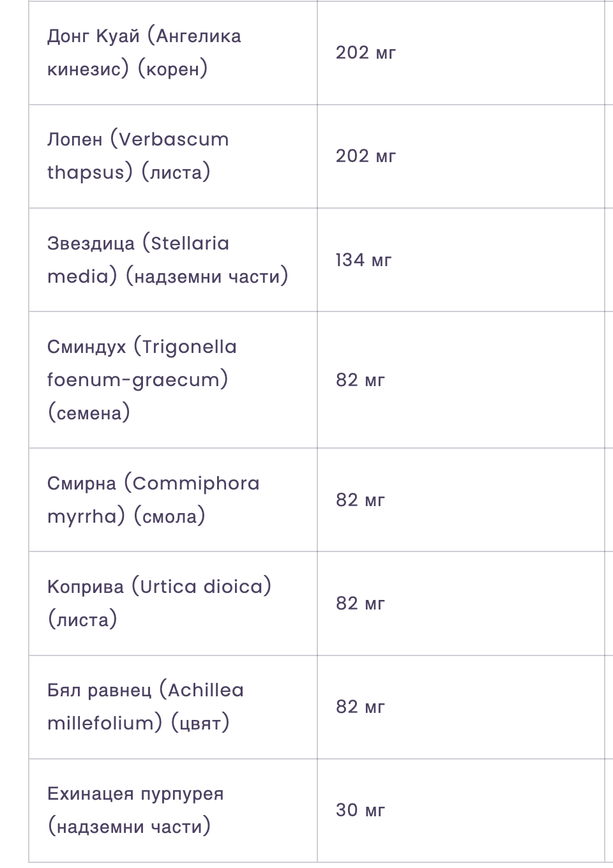Select the 82 мг value for Смирна

(360, 500)
